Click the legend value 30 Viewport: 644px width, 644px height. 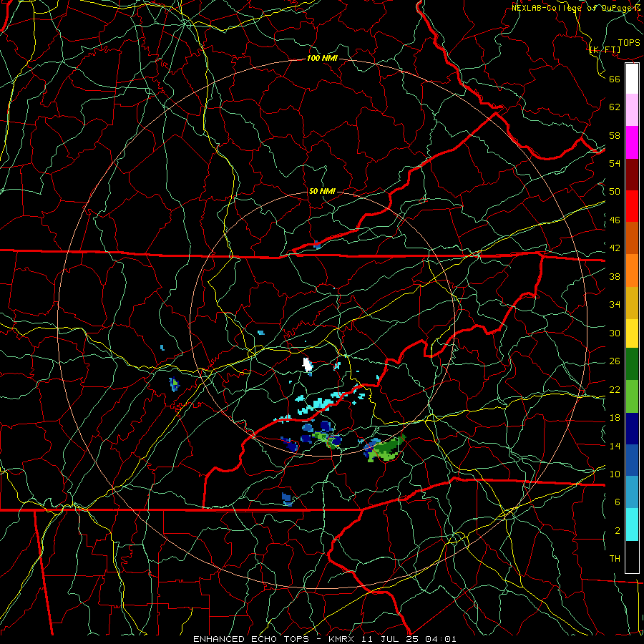pyautogui.click(x=615, y=333)
